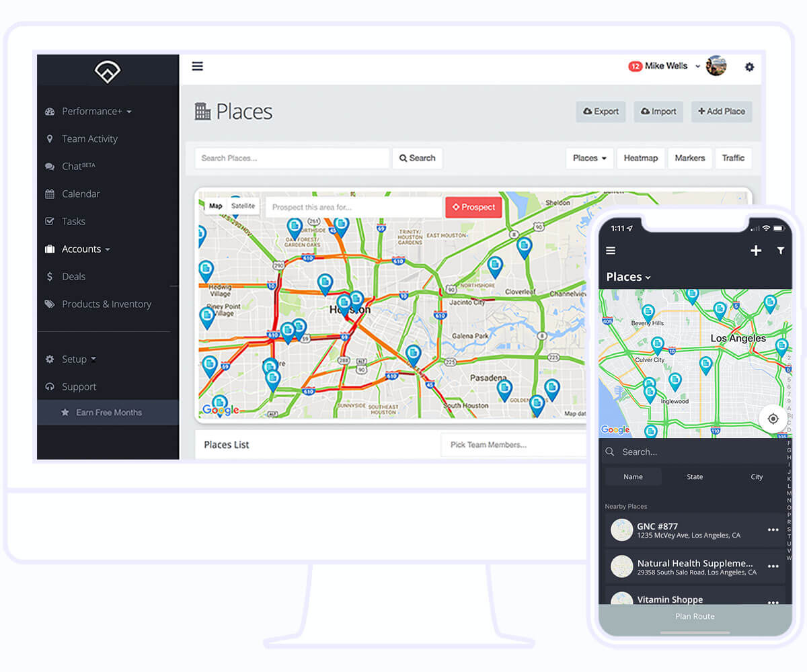Click Mike Wells profile avatar
This screenshot has width=807, height=672.
click(x=716, y=66)
